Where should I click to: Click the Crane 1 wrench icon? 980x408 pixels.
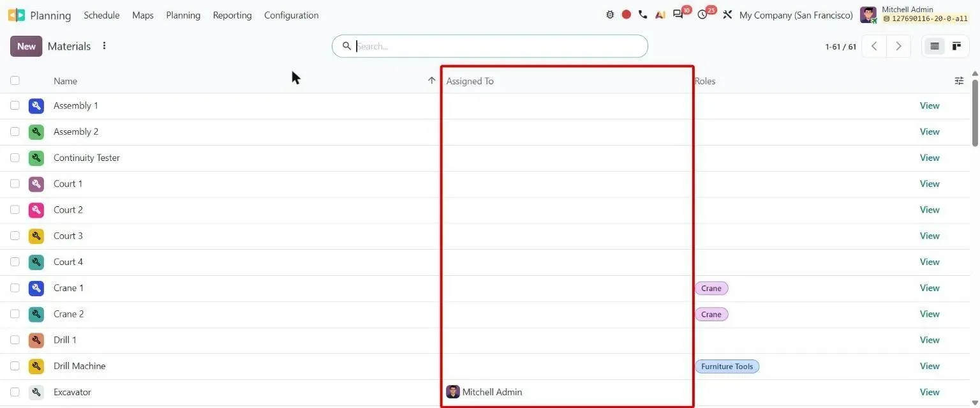point(36,288)
